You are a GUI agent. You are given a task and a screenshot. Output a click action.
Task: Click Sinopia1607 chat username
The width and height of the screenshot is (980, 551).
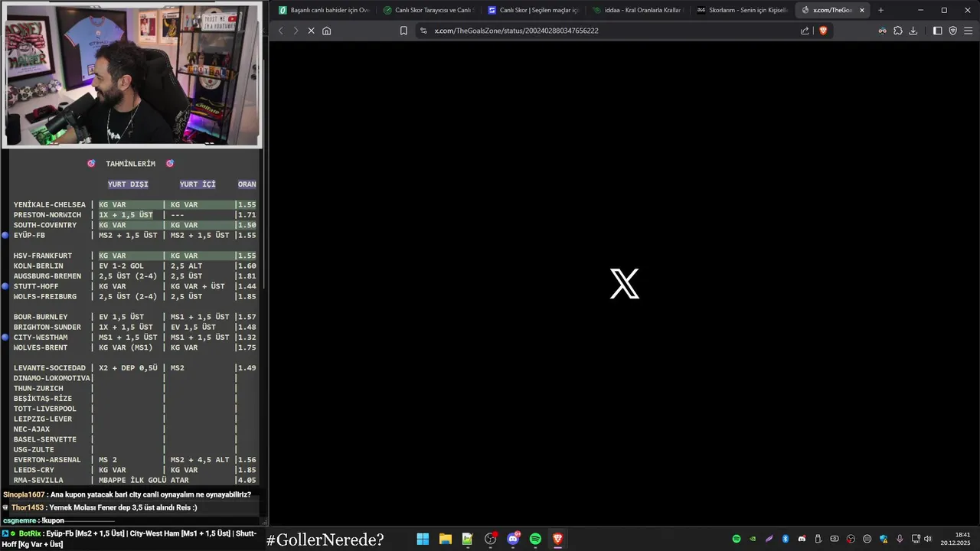coord(24,495)
